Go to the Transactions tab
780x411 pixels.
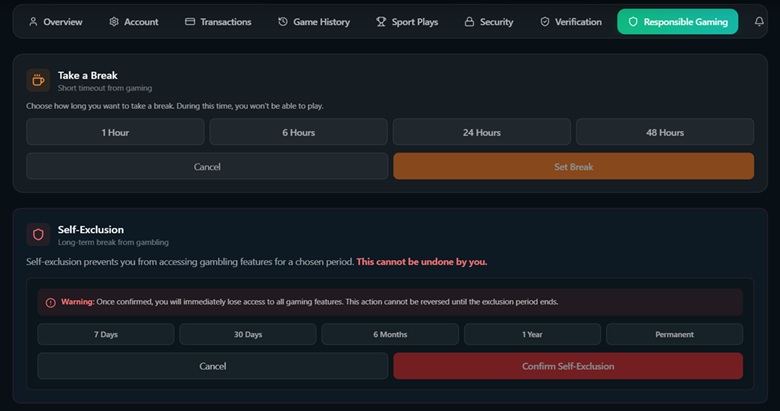click(218, 22)
